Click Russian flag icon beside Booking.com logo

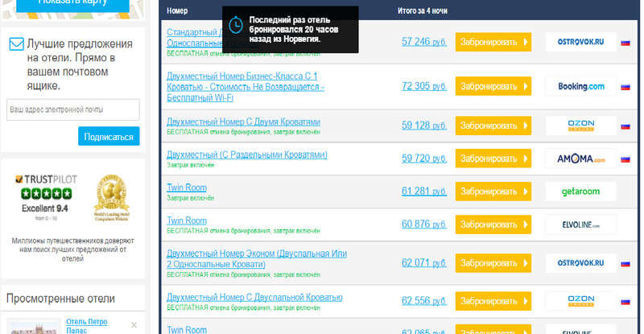(625, 87)
